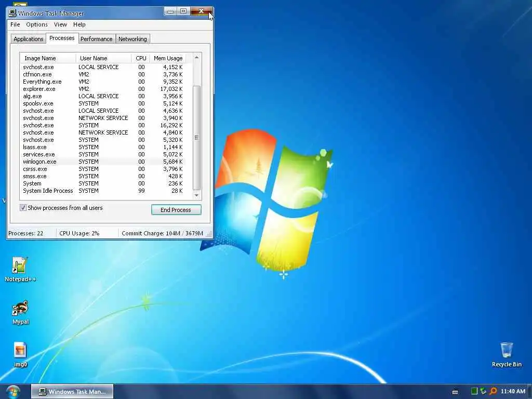Viewport: 532px width, 399px height.
Task: Sort processes by CPU column header
Action: point(140,58)
